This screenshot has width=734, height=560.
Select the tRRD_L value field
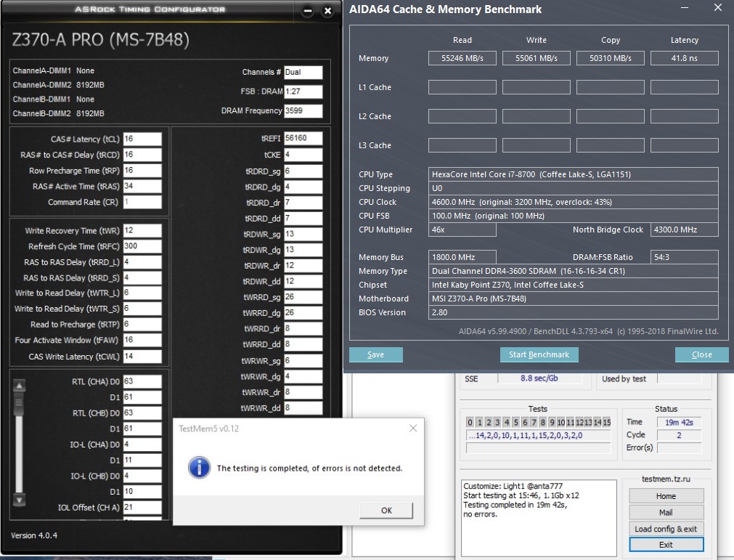pyautogui.click(x=142, y=261)
